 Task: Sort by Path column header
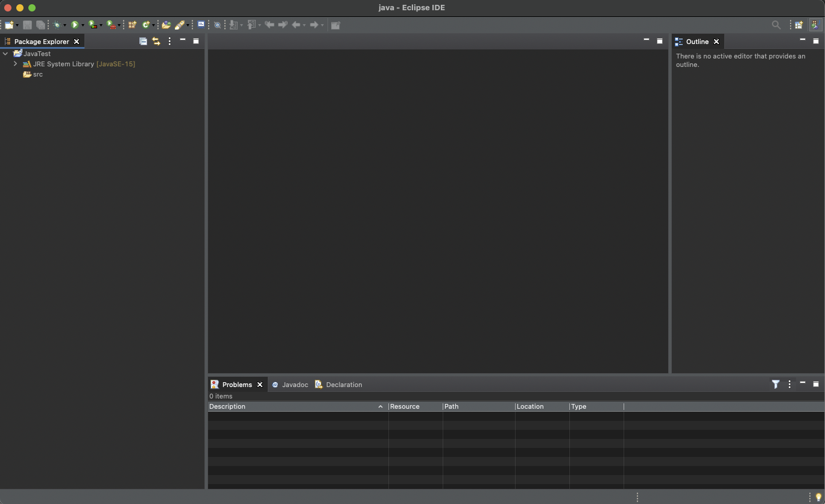tap(479, 406)
